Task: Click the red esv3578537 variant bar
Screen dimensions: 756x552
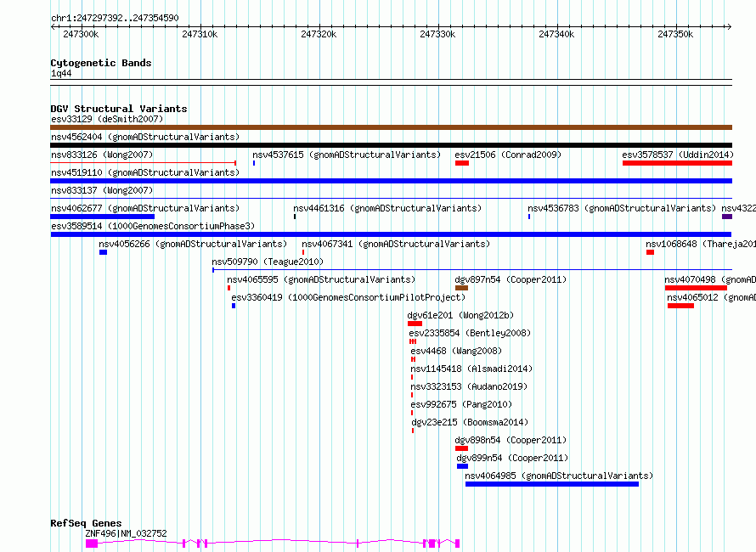Action: coord(677,163)
